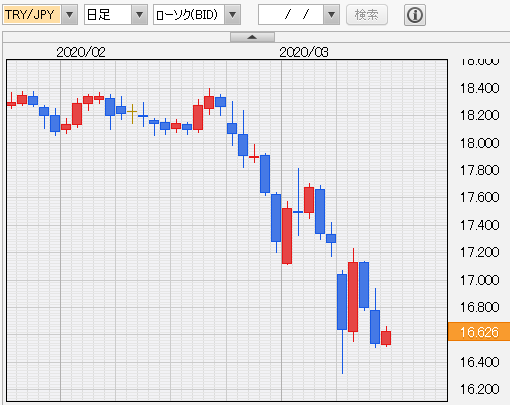The image size is (510, 405).
Task: Open the date picker dropdown arrow
Action: point(331,15)
